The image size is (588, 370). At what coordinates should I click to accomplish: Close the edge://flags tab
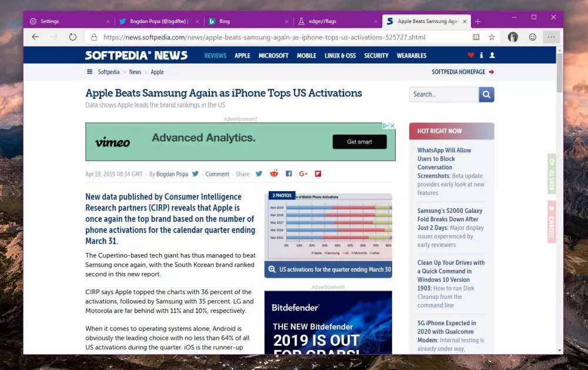click(375, 21)
